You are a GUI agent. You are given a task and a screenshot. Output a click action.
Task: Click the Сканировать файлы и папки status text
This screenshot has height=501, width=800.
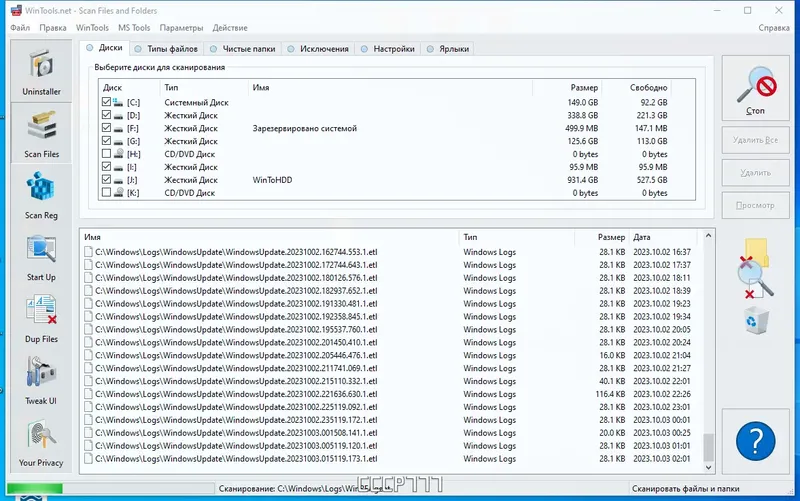685,488
